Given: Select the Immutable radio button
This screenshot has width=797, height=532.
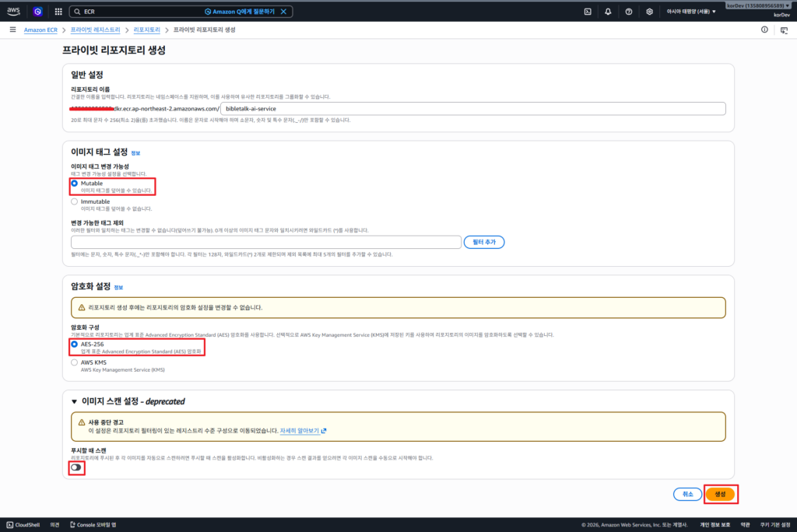Looking at the screenshot, I should coord(75,201).
